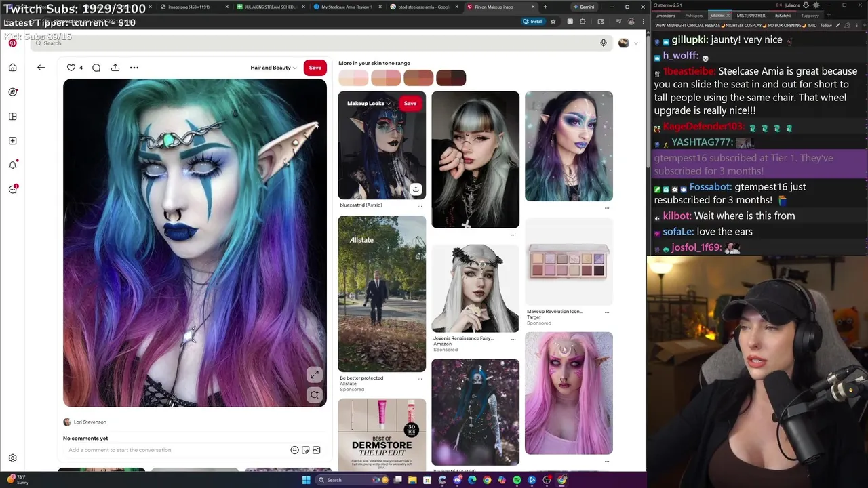Share the bluexastrid pin thumbnail
Screen dimensions: 868x488
(416, 189)
